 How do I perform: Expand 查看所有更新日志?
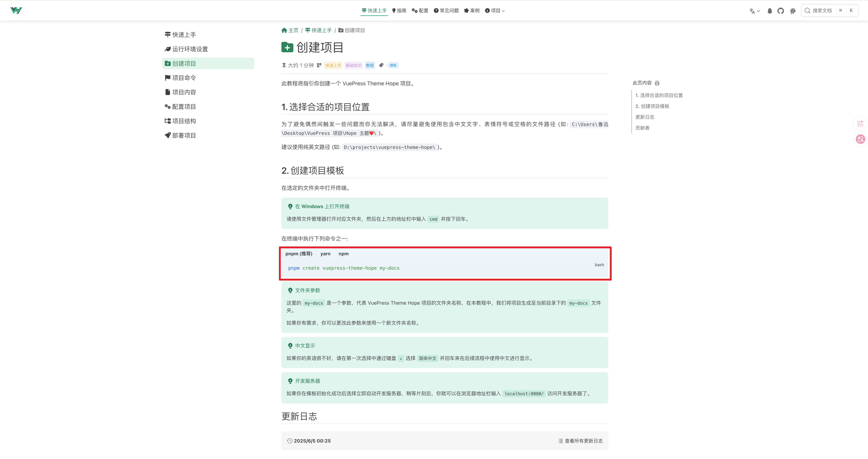point(580,441)
